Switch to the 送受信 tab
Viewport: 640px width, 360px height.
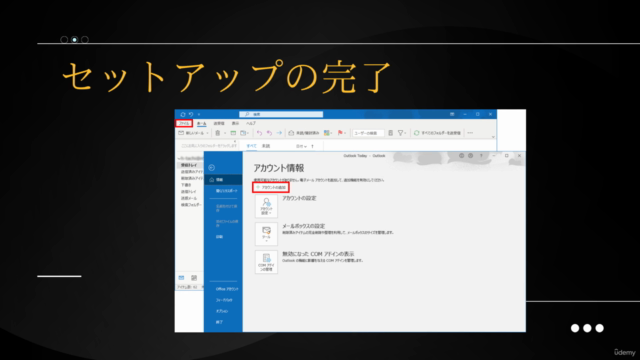pyautogui.click(x=219, y=123)
